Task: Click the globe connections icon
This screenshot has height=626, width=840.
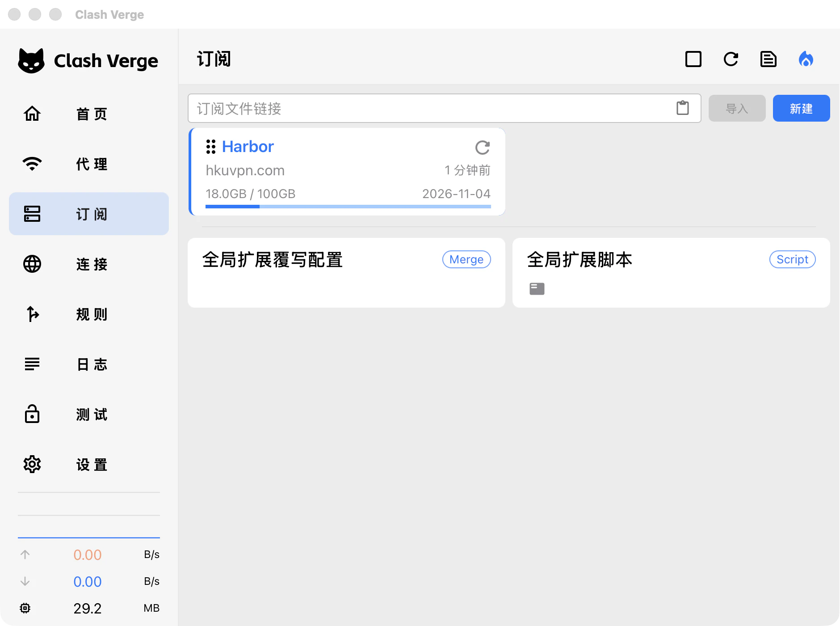Action: tap(32, 264)
